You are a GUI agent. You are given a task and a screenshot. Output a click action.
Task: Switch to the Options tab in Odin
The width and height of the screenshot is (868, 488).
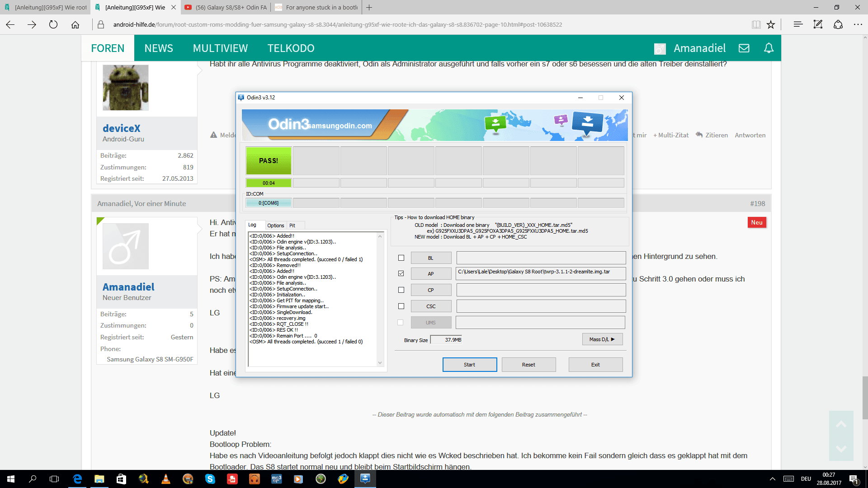(276, 225)
